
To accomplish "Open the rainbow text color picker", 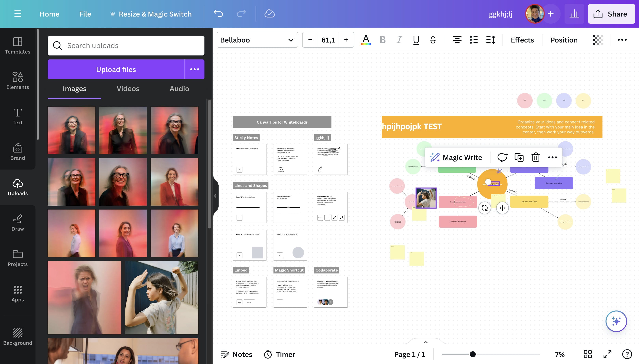I will coord(366,40).
